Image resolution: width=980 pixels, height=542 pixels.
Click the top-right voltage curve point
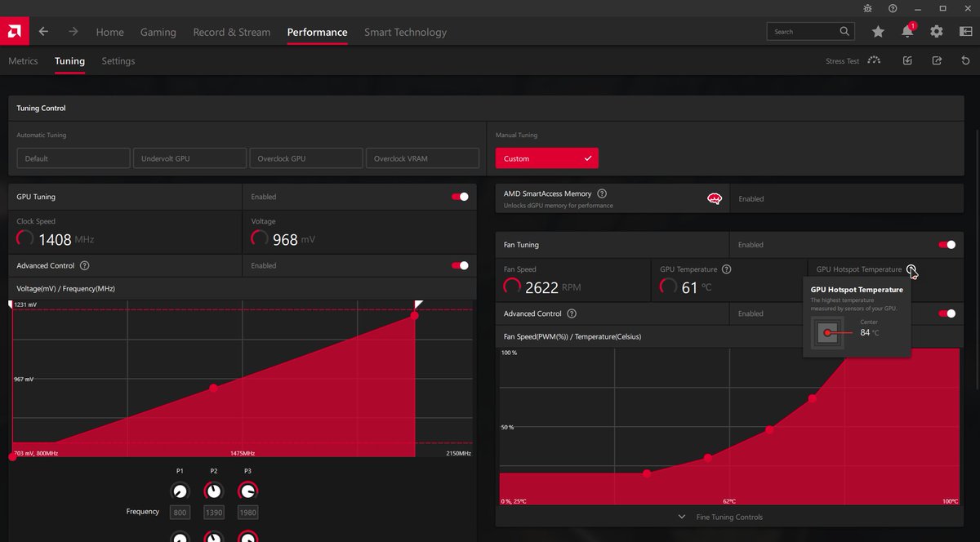(x=415, y=315)
